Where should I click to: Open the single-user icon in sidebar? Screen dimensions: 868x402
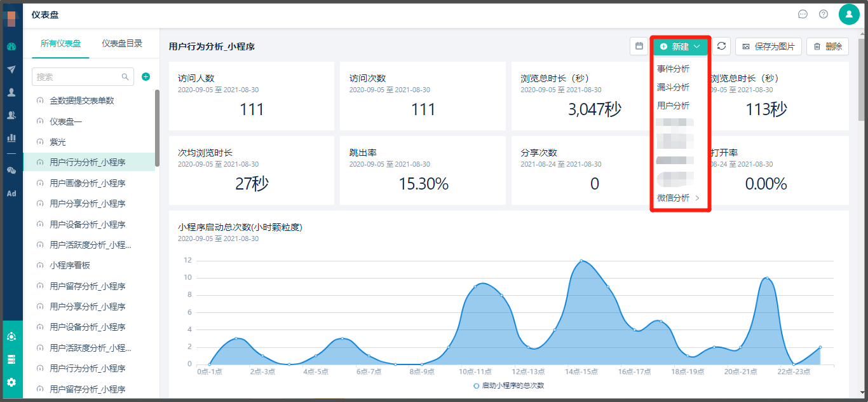click(x=11, y=92)
